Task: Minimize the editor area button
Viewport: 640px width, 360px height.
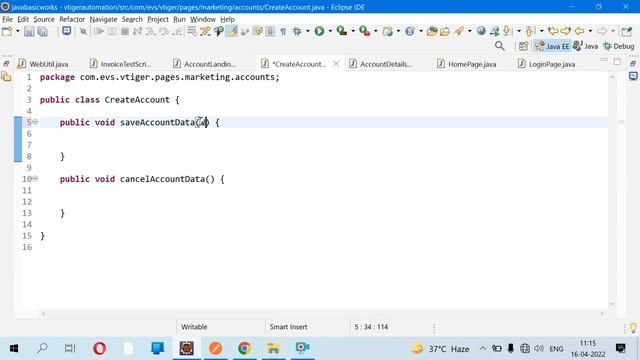Action: (604, 60)
